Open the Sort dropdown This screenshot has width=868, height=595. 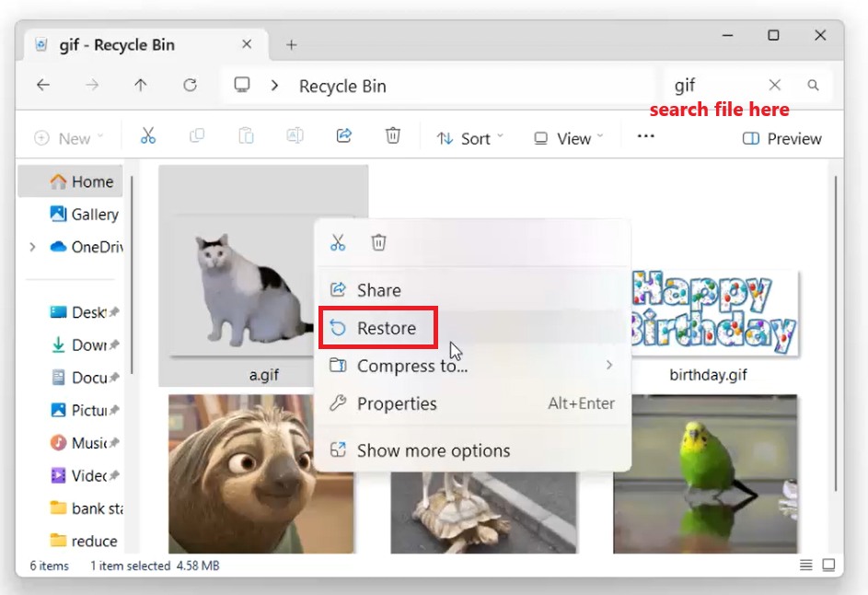[x=469, y=138]
